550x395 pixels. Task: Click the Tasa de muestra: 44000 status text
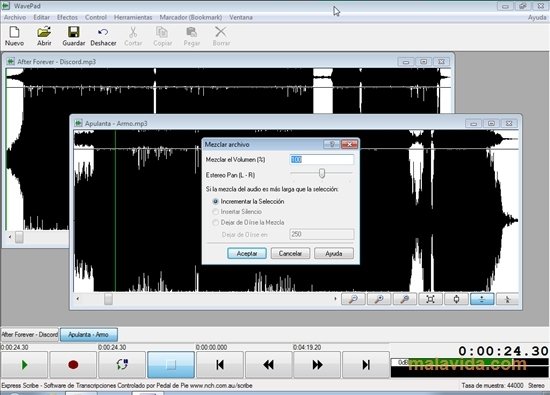click(492, 386)
